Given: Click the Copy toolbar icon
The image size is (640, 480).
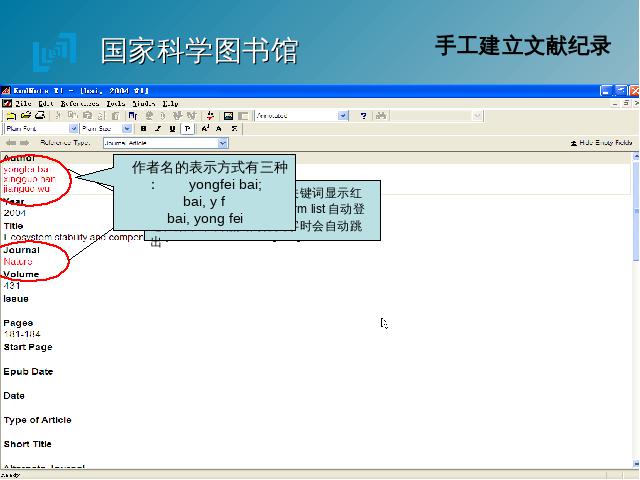Looking at the screenshot, I should coord(73,116).
